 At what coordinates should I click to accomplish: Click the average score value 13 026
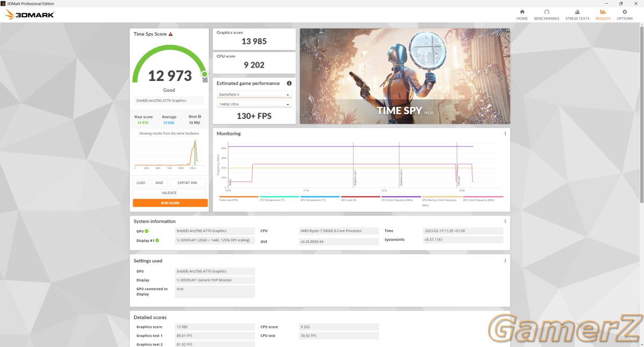pyautogui.click(x=169, y=123)
